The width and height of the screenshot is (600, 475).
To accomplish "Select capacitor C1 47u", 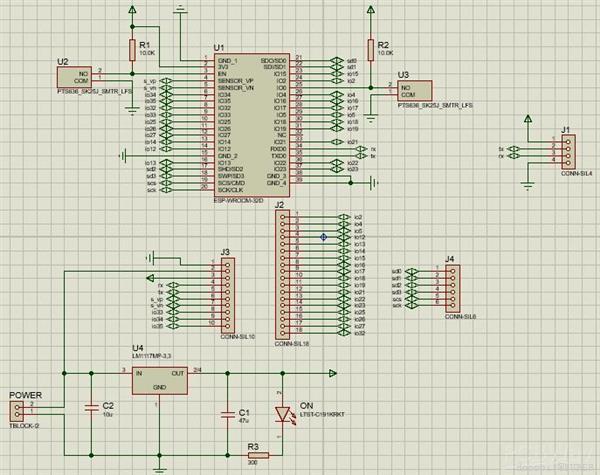I will [228, 414].
